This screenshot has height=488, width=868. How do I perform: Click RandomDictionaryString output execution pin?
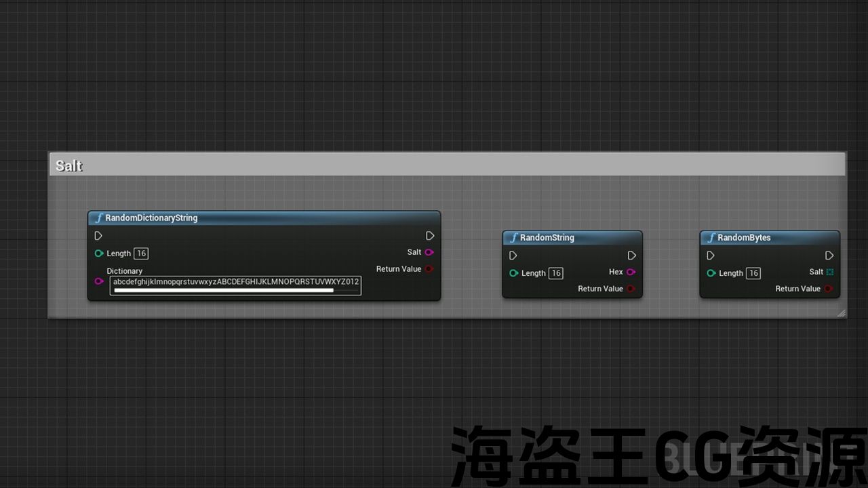430,236
